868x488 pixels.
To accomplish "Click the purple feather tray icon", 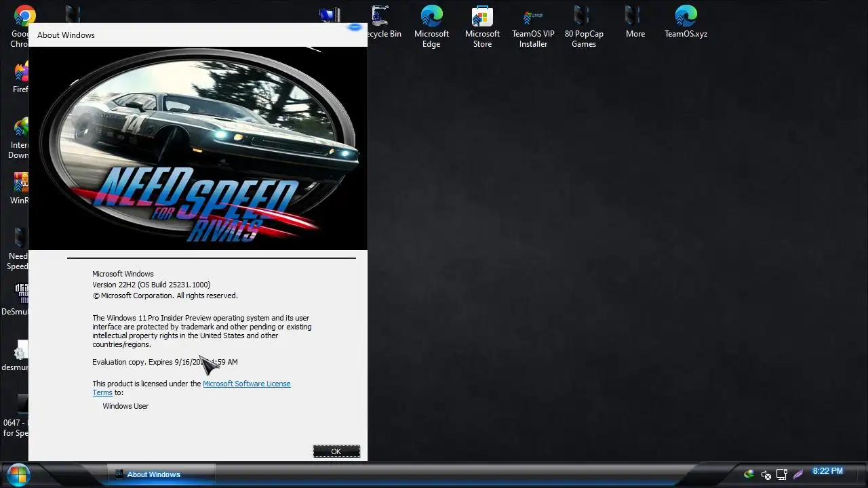I will click(x=798, y=474).
